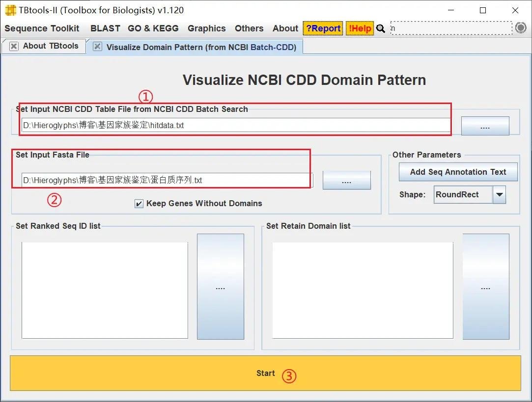Click the Retain Domain list text area
The height and width of the screenshot is (402, 532).
pyautogui.click(x=363, y=290)
